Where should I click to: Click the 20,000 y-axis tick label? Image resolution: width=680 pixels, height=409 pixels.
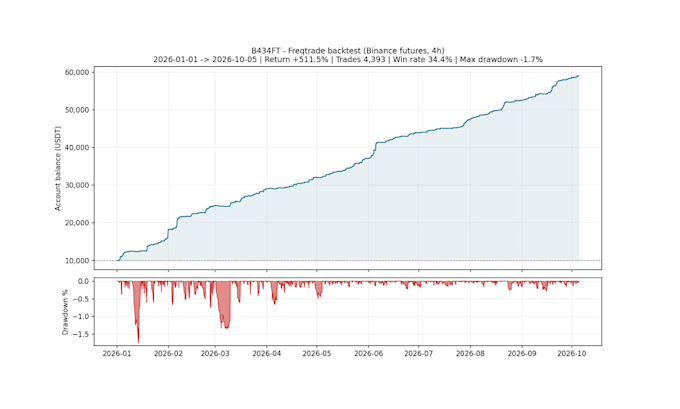(77, 223)
